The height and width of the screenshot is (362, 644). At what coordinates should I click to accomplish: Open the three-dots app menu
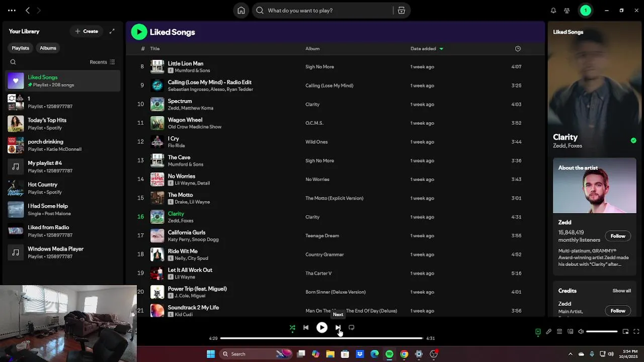pyautogui.click(x=12, y=11)
